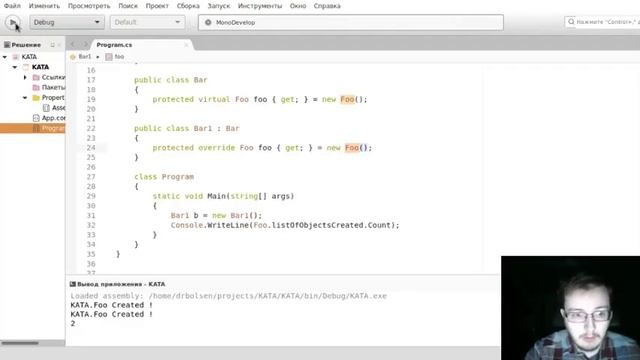
Task: Open the Сборка menu
Action: point(188,6)
